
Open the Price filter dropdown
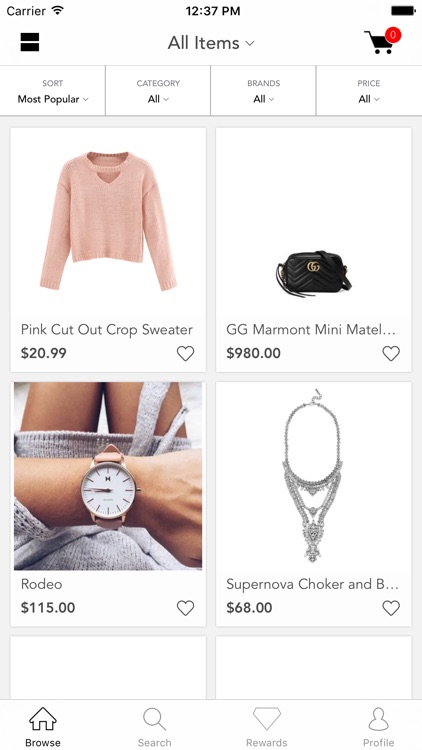pyautogui.click(x=369, y=91)
